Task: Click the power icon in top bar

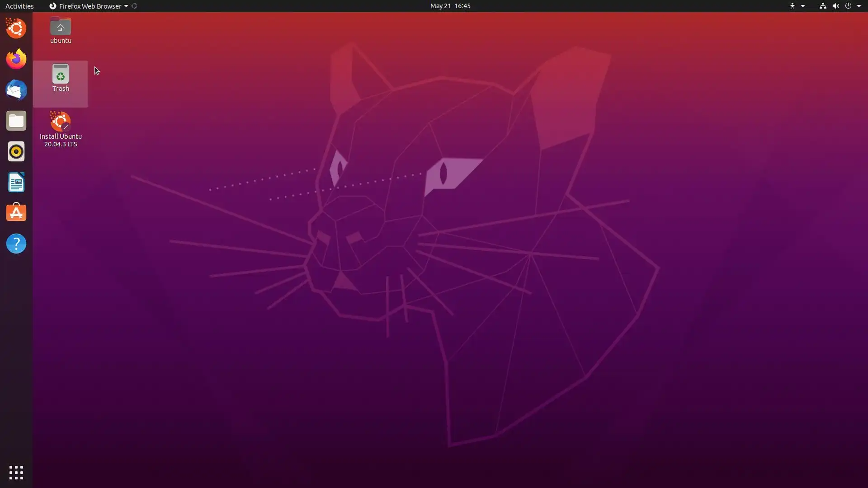Action: 848,6
